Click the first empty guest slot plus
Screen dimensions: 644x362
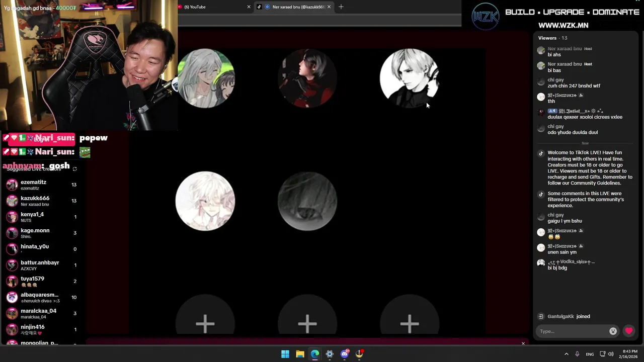[x=205, y=323]
